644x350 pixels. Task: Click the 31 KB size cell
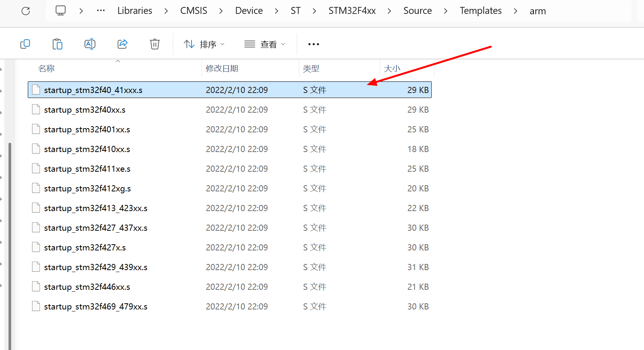coord(418,267)
